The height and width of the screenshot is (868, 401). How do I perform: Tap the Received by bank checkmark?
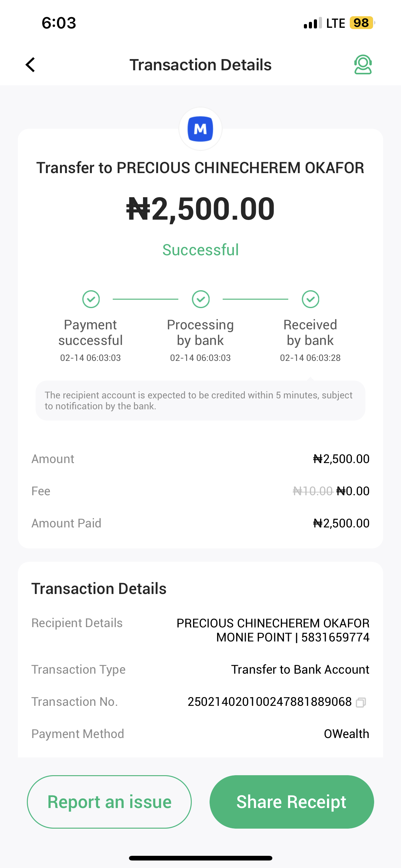coord(310,299)
